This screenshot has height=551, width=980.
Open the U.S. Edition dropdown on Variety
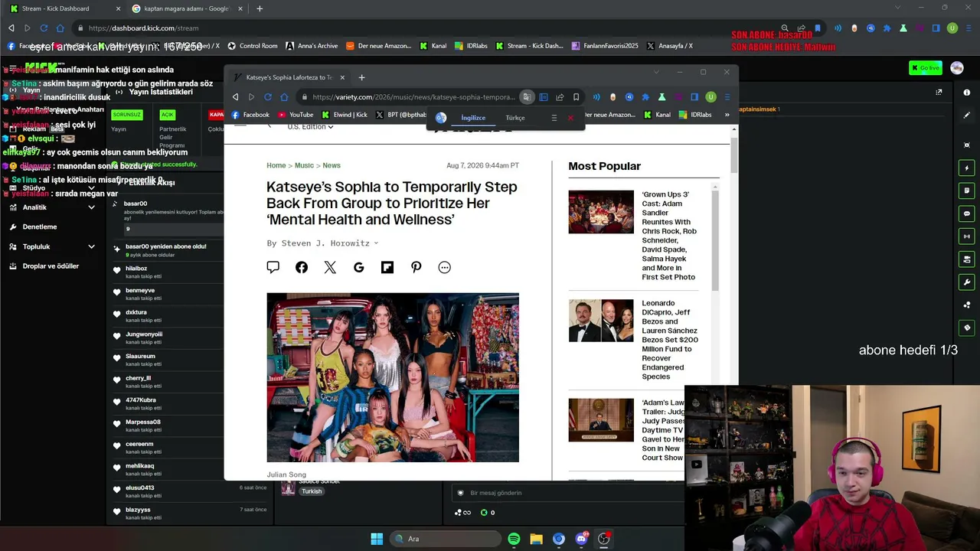coord(310,126)
